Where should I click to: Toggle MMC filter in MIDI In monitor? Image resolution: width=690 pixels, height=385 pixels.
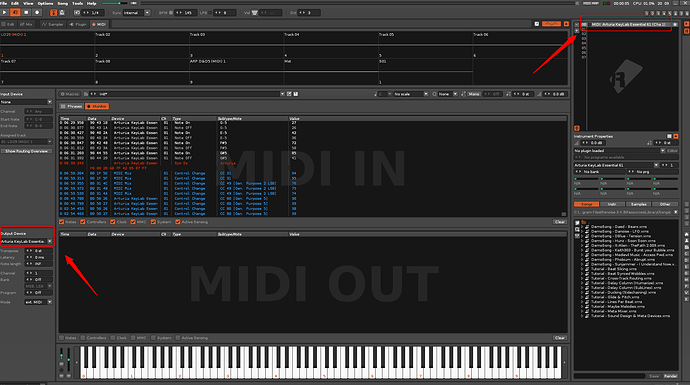[x=133, y=222]
